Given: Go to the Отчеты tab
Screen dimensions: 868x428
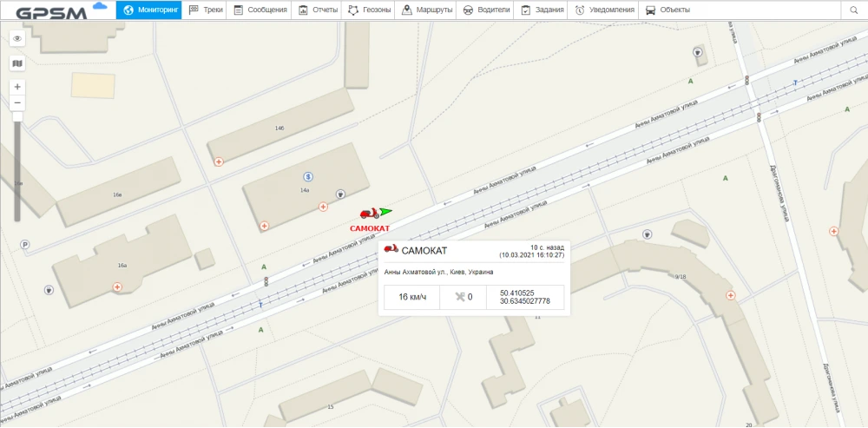Looking at the screenshot, I should tap(318, 10).
